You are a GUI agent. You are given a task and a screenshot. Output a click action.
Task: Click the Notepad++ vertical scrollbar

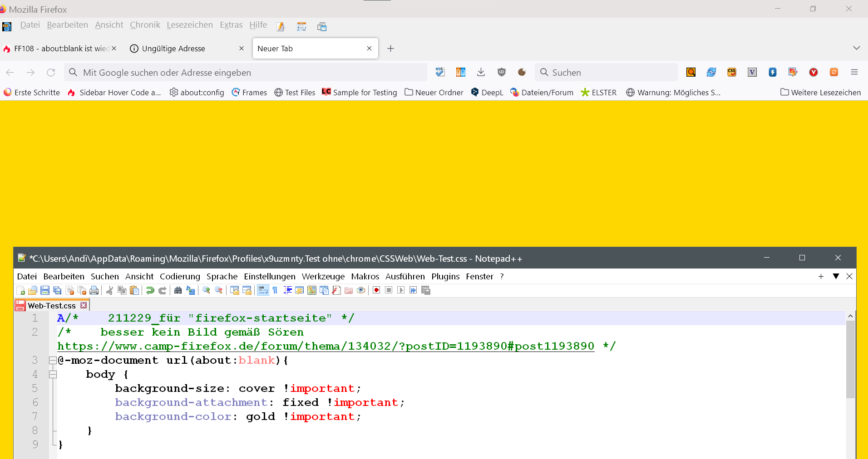tap(850, 358)
